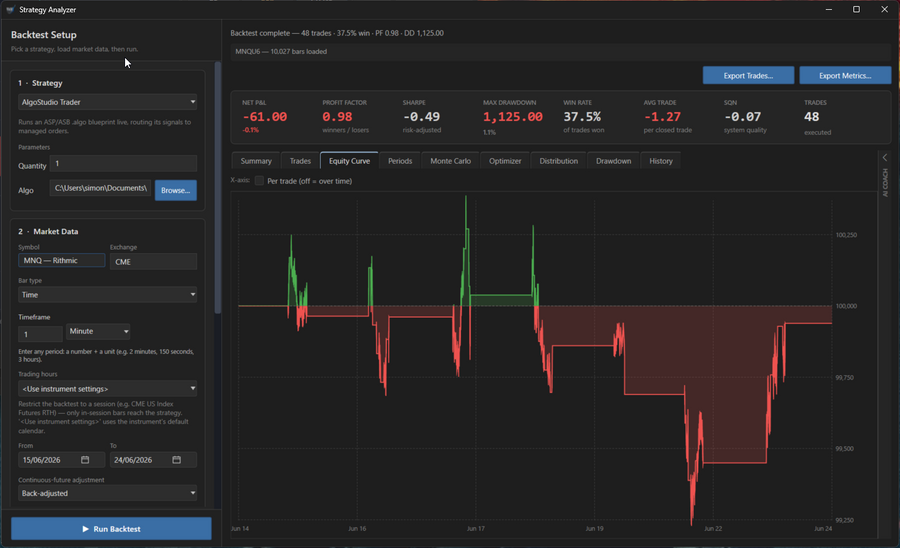Open the Minute timeframe unit dropdown
The height and width of the screenshot is (548, 900).
tap(98, 331)
